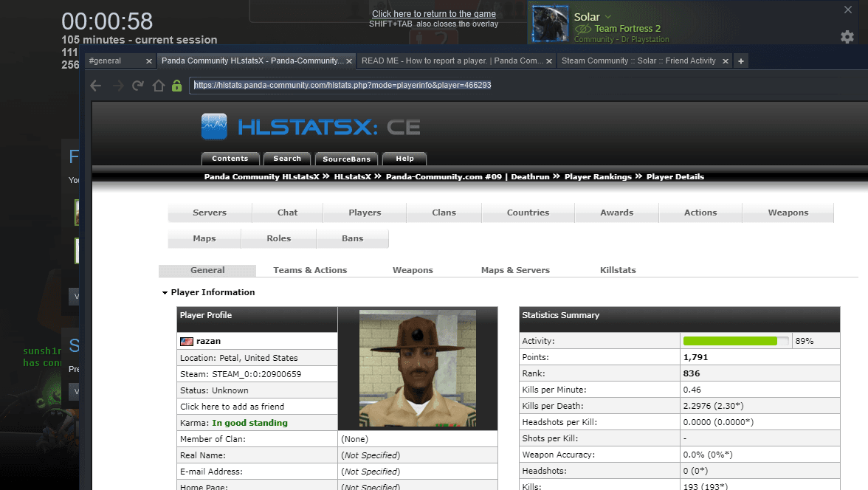
Task: Open a new browser tab with plus
Action: 741,61
